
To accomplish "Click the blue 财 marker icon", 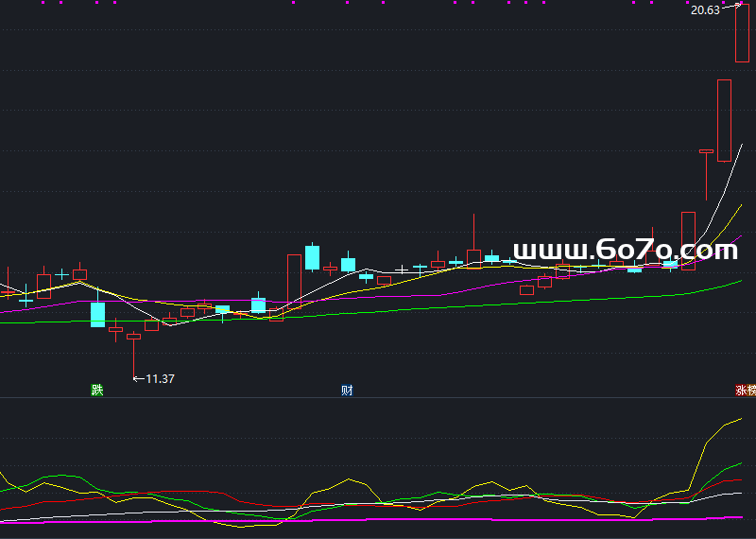I will pyautogui.click(x=347, y=390).
